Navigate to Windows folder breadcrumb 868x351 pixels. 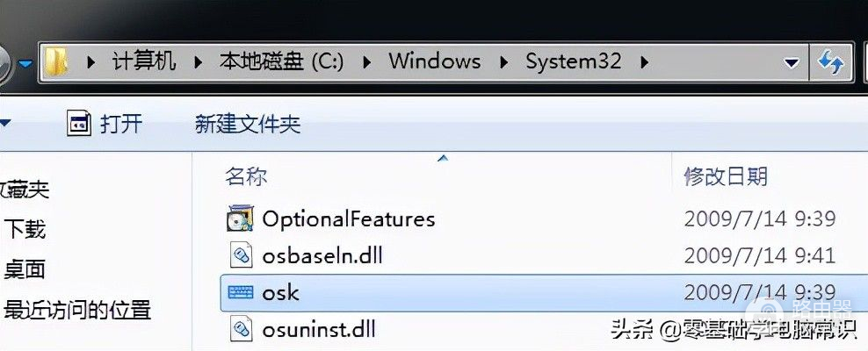434,61
